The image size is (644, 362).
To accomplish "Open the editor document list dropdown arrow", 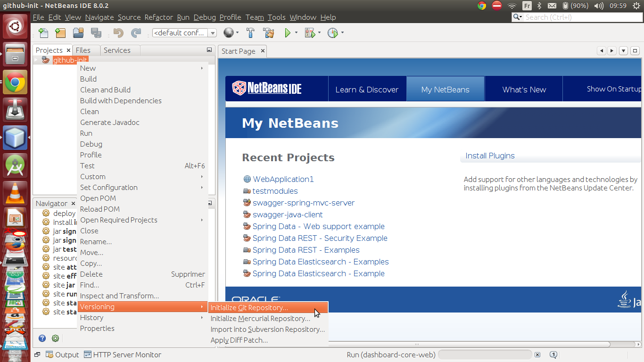I will (x=623, y=51).
